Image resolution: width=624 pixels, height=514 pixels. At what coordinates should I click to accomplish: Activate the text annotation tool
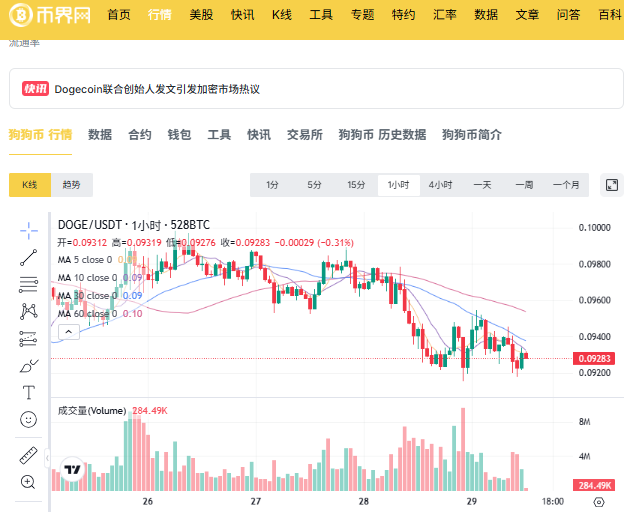coord(29,392)
